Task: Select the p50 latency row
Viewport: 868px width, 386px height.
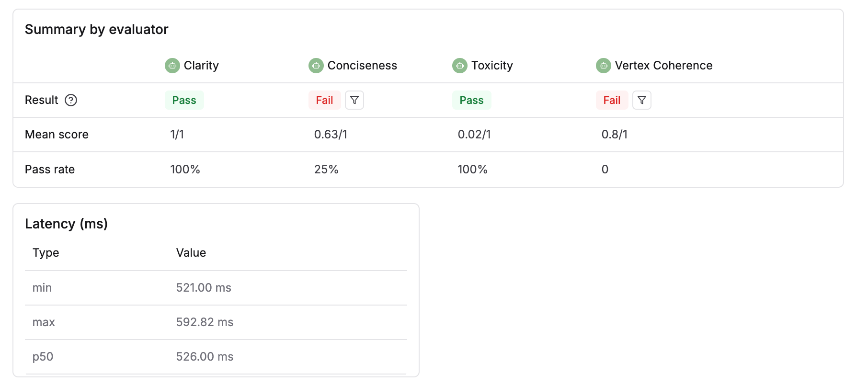Action: (216, 357)
